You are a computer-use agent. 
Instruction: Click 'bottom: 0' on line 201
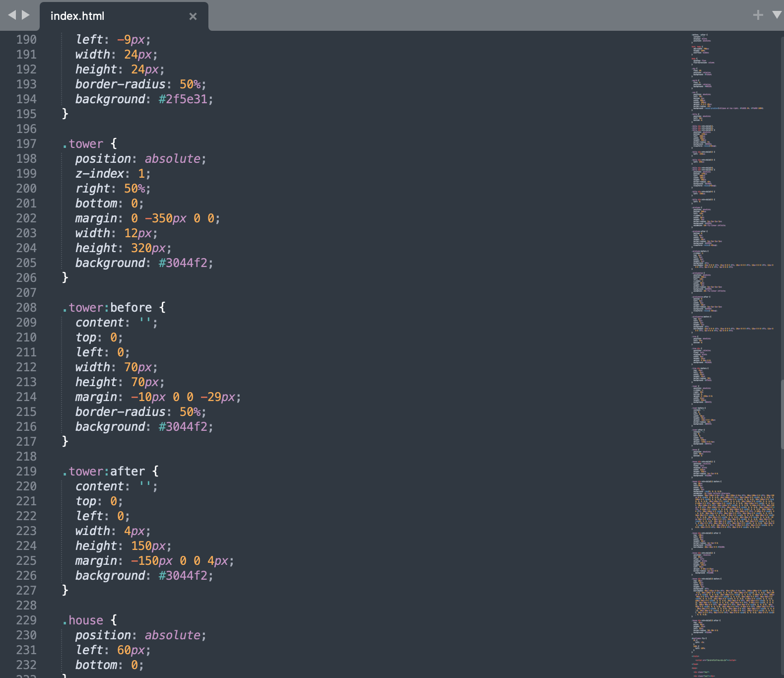(107, 203)
